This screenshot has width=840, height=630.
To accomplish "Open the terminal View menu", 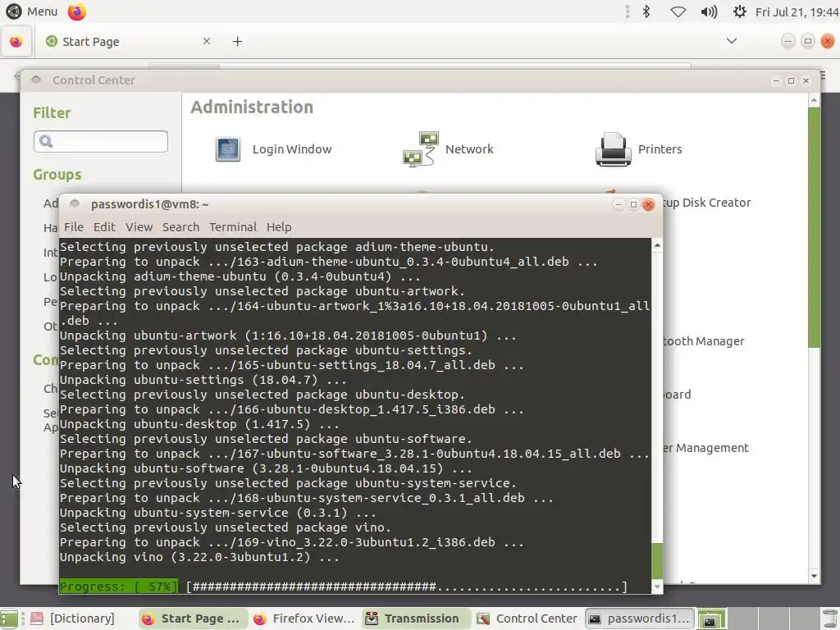I will [x=139, y=227].
